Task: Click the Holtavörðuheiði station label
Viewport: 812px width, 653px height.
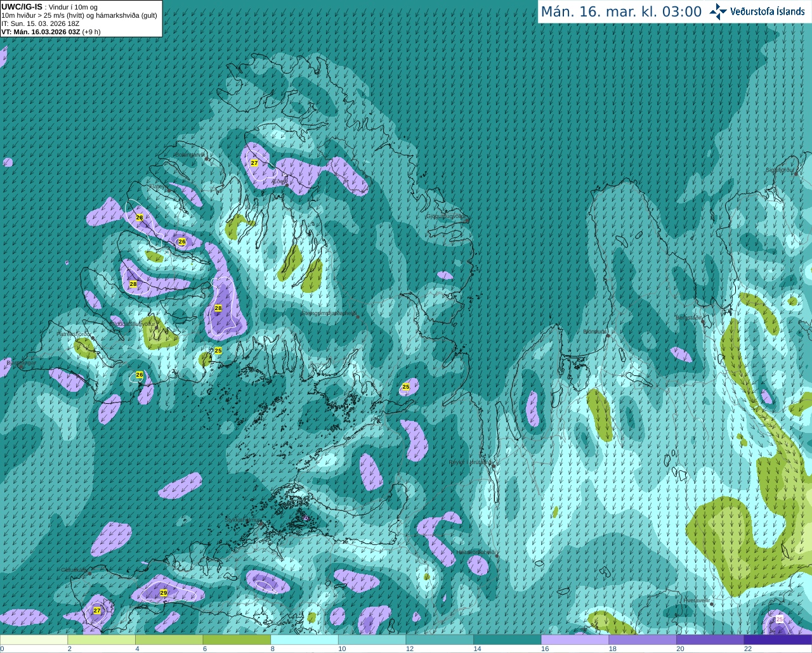Action: 476,552
